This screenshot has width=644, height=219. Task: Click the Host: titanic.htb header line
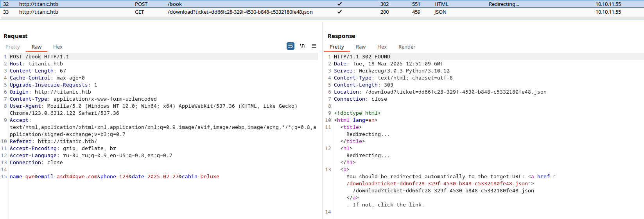pos(36,63)
